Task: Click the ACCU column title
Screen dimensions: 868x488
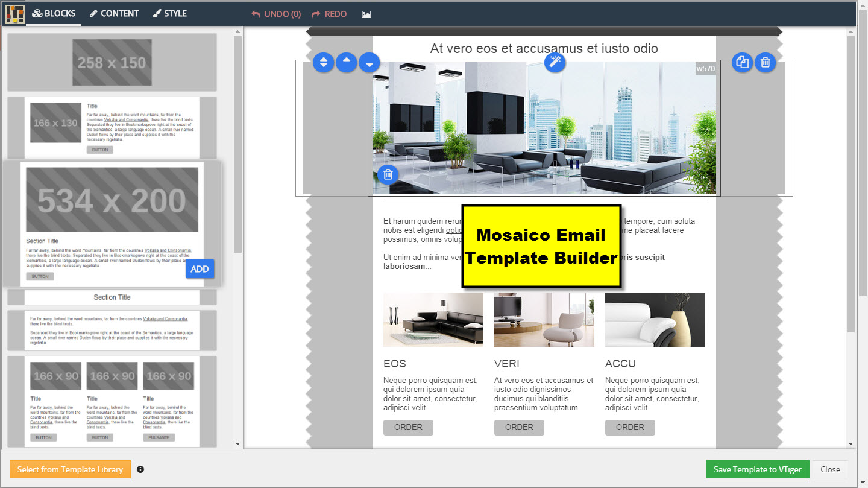Action: coord(620,364)
